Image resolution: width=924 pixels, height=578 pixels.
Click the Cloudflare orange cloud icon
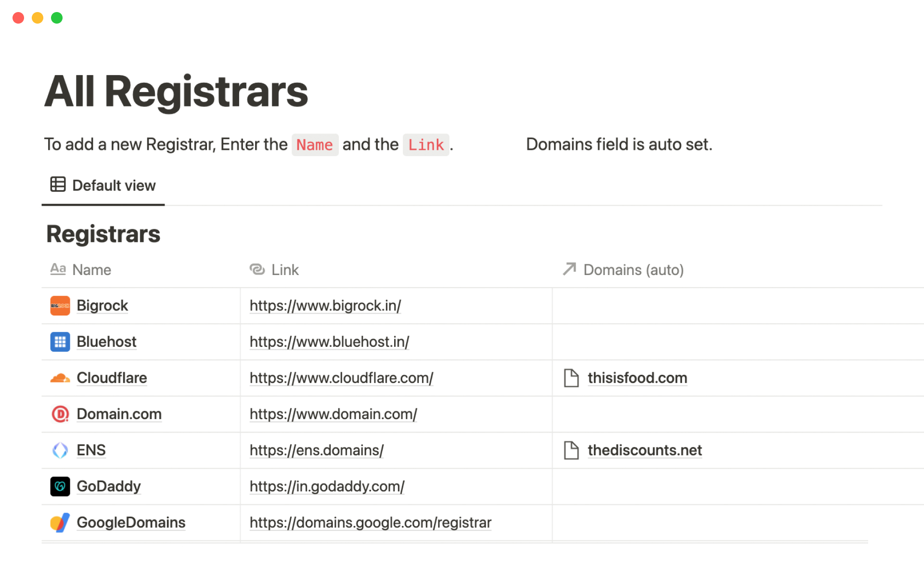click(60, 378)
